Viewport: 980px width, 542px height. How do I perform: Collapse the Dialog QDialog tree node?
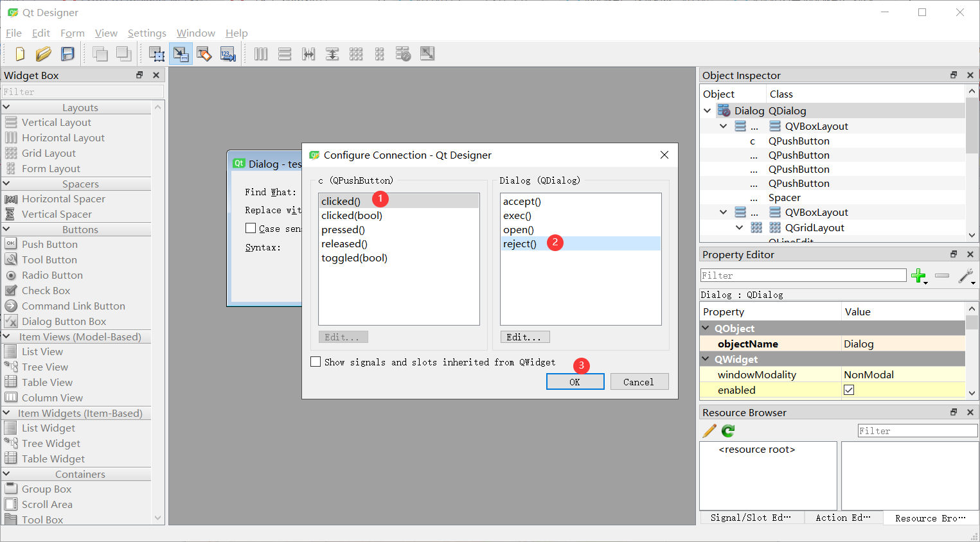tap(708, 110)
